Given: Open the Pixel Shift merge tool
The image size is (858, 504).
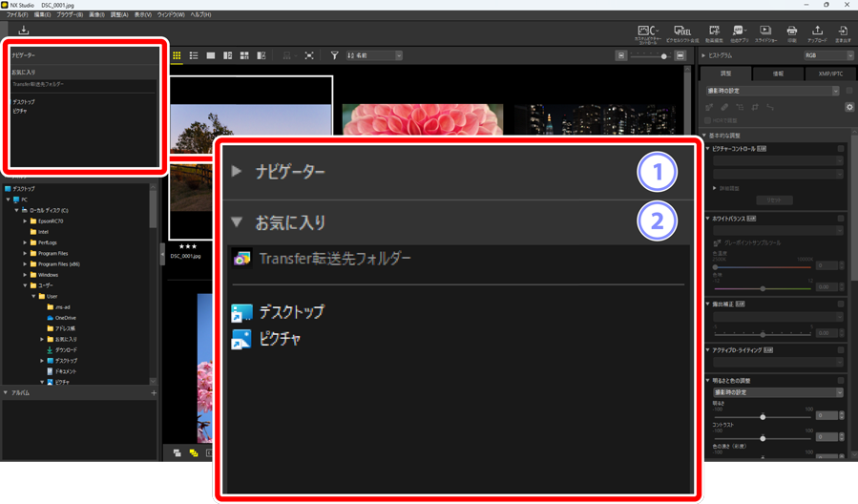Looking at the screenshot, I should click(682, 33).
